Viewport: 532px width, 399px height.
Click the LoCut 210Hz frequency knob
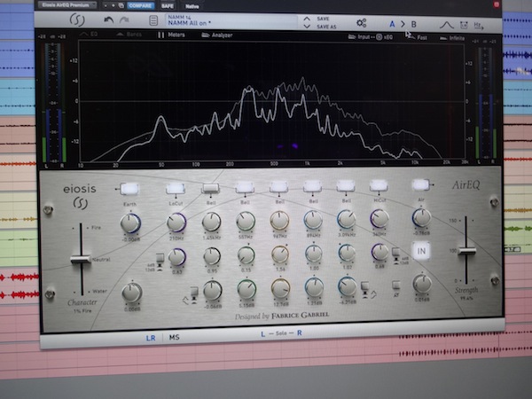pos(176,223)
